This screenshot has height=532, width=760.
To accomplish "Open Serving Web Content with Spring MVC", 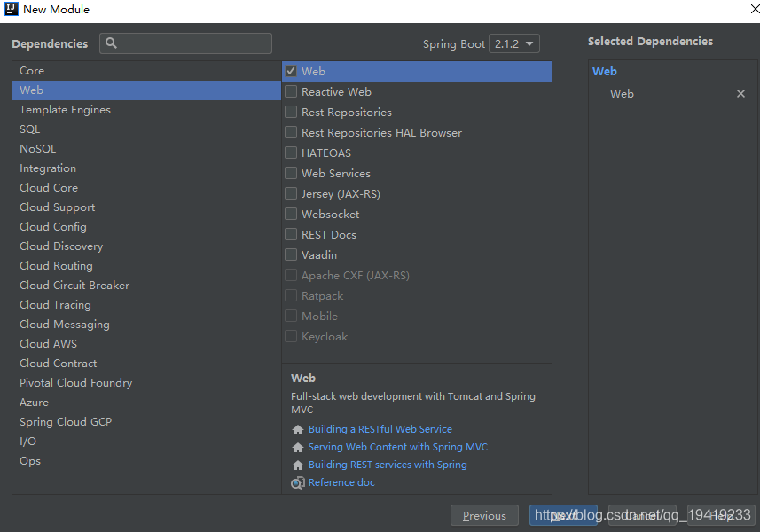I will coord(398,447).
